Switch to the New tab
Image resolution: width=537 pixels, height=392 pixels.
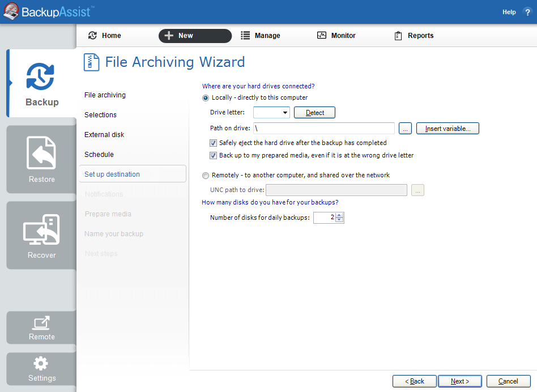click(x=195, y=36)
